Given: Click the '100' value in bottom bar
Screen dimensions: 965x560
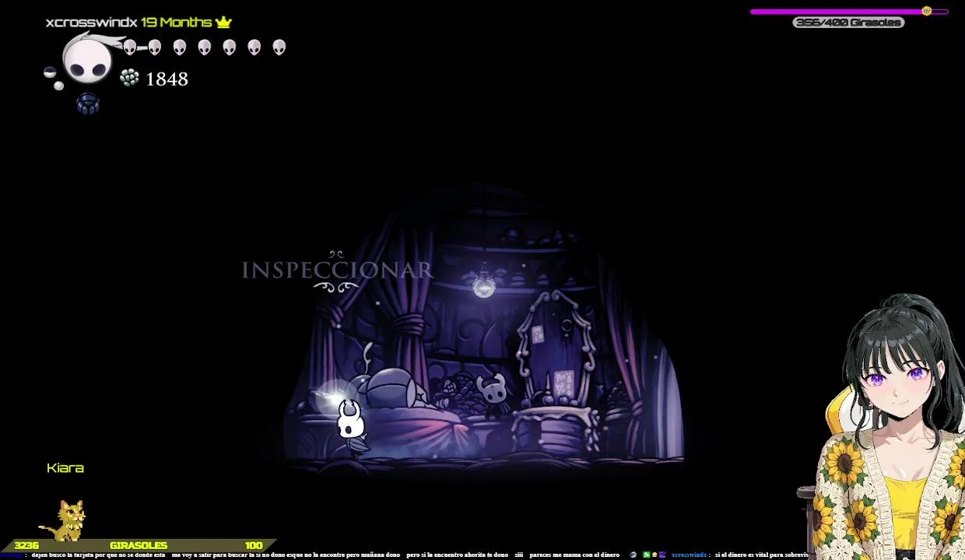Looking at the screenshot, I should click(254, 545).
